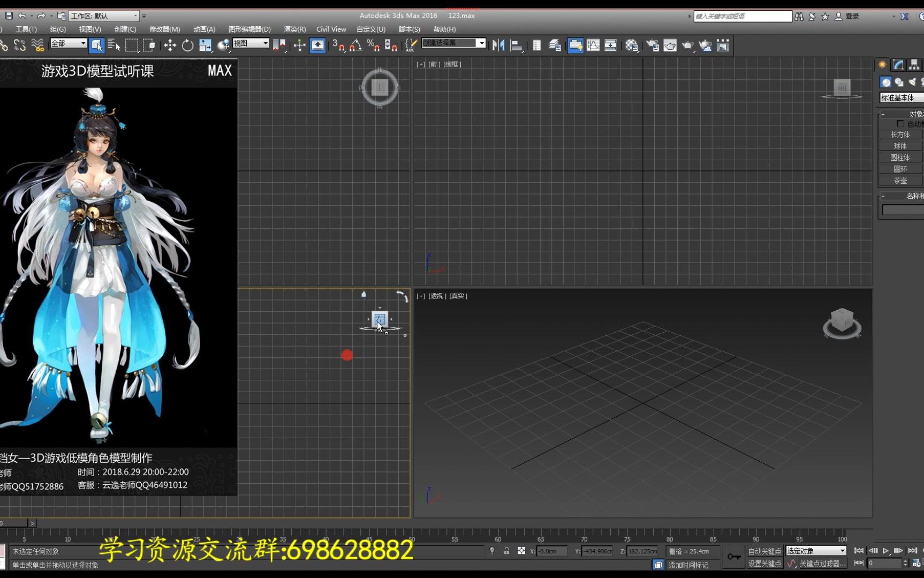Click the Bind to Space Warp icon
This screenshot has width=924, height=578.
click(37, 46)
